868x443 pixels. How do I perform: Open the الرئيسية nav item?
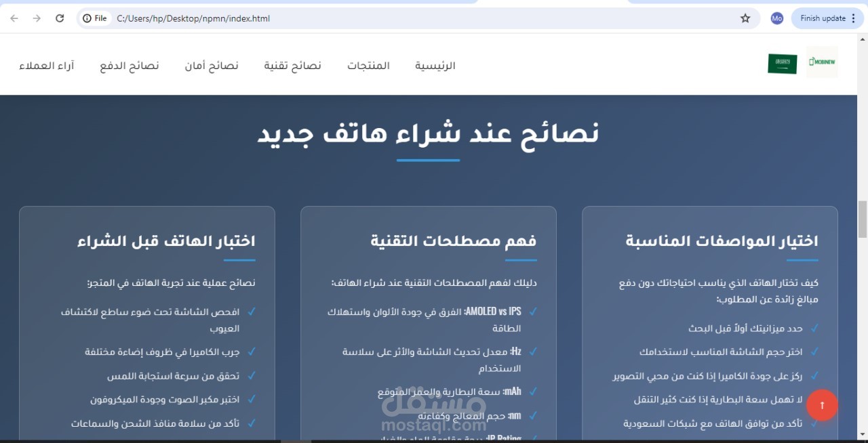click(x=435, y=66)
